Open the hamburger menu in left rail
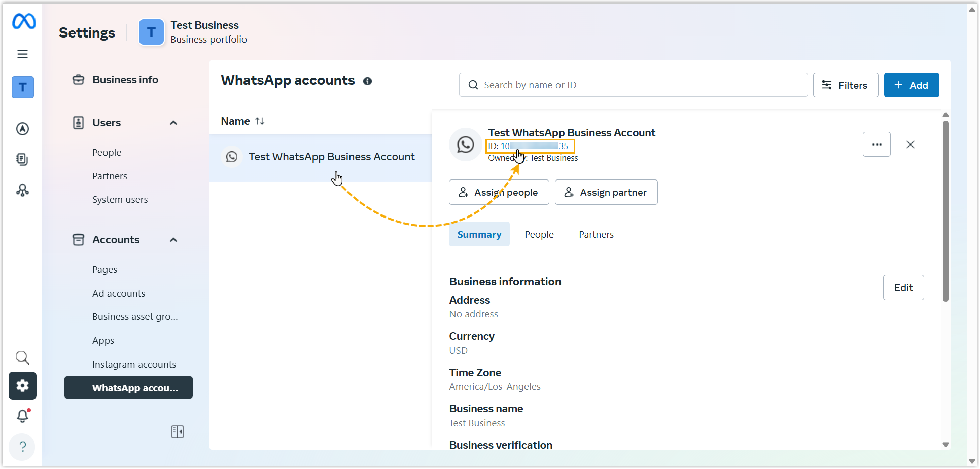This screenshot has width=980, height=469. (x=23, y=54)
